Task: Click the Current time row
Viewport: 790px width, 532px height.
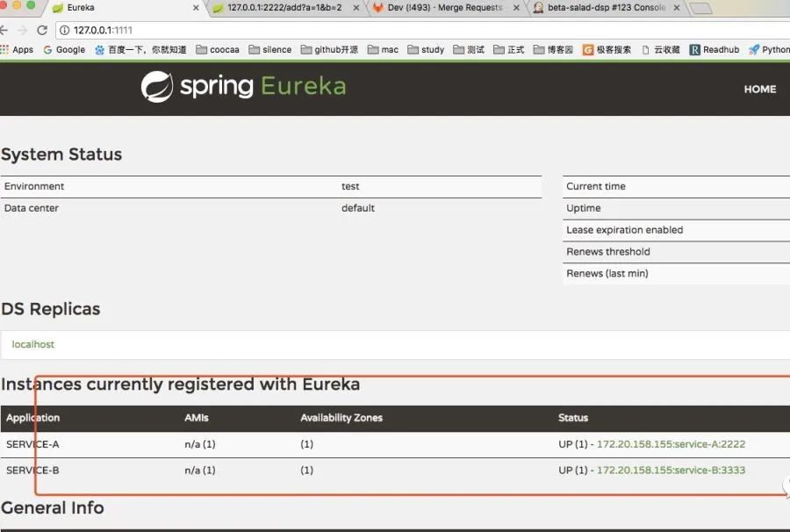Action: point(676,186)
